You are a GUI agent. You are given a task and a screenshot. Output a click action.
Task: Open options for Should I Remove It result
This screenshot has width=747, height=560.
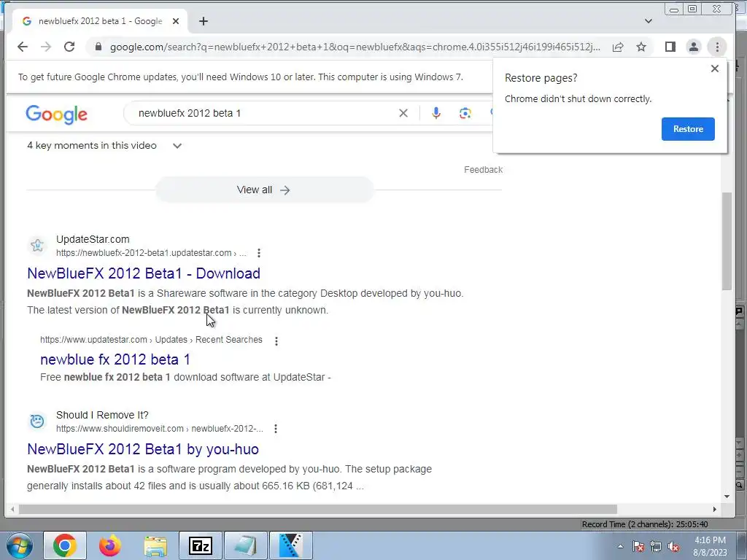pyautogui.click(x=275, y=429)
